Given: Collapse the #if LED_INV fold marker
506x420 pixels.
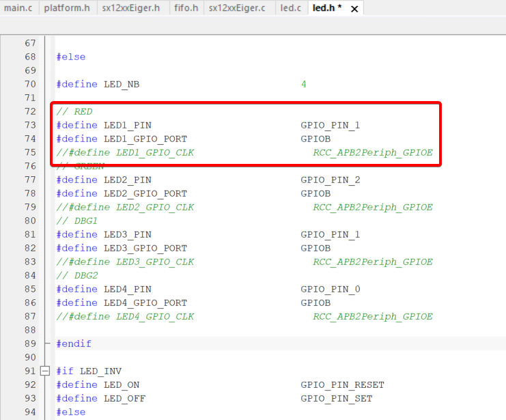Looking at the screenshot, I should [46, 371].
